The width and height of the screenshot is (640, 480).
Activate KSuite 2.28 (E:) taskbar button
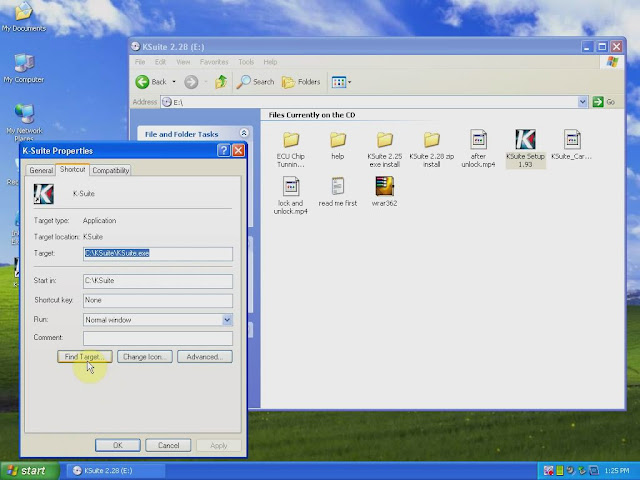click(116, 471)
